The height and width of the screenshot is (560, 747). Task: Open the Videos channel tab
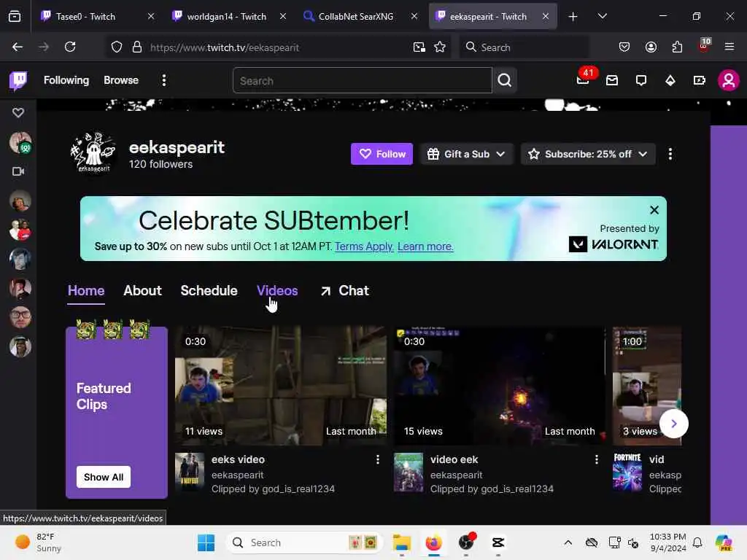[277, 290]
